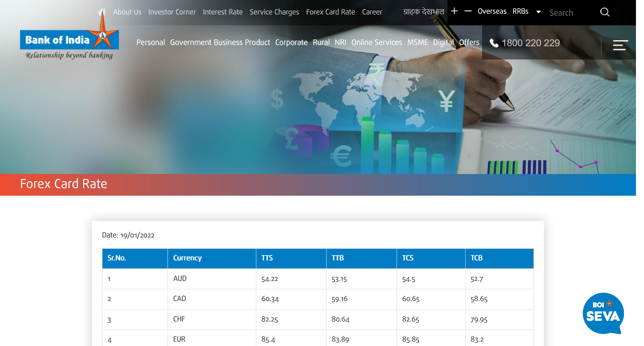Open the BOI SEVA chat assistant

coord(603,313)
